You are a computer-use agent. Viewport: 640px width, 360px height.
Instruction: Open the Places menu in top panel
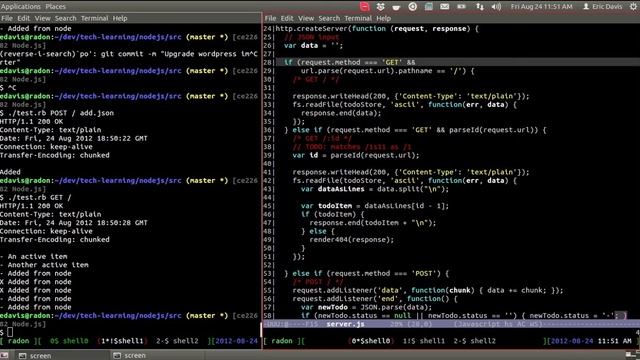tap(56, 7)
